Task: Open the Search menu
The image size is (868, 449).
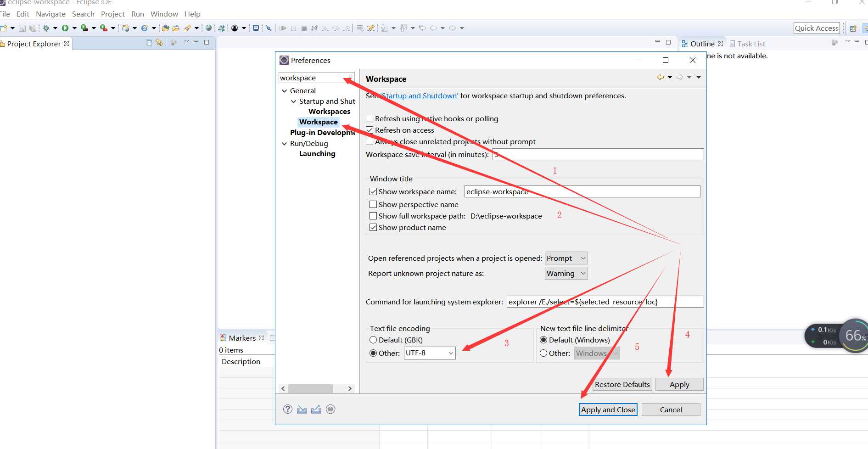Action: 83,14
